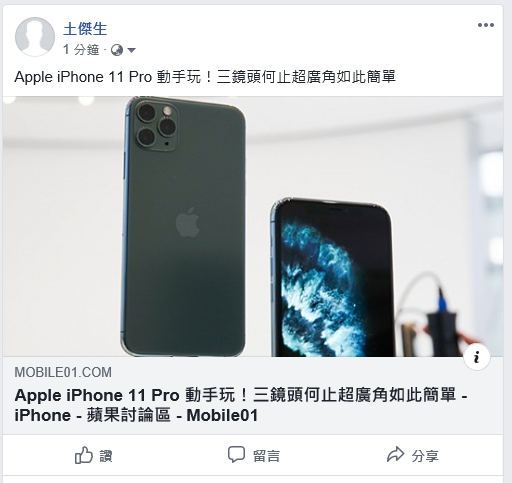Click the curved arrow share icon
The height and width of the screenshot is (483, 512).
pyautogui.click(x=395, y=454)
